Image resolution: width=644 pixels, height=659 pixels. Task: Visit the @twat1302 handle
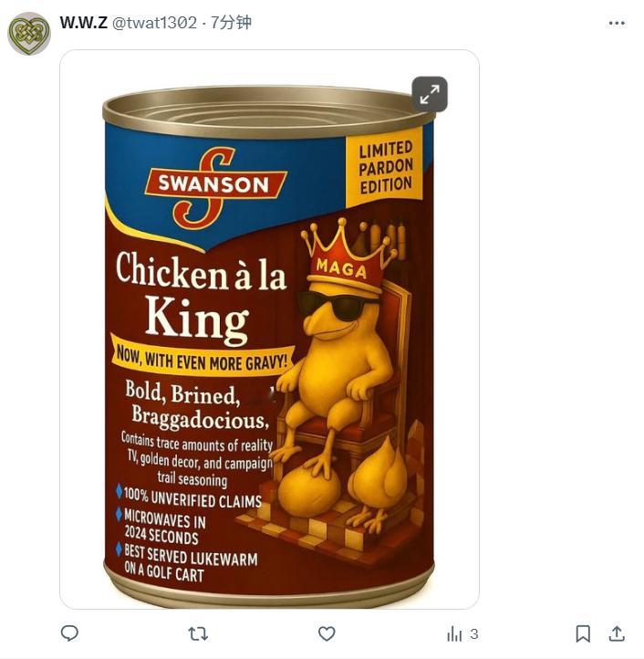click(x=154, y=23)
